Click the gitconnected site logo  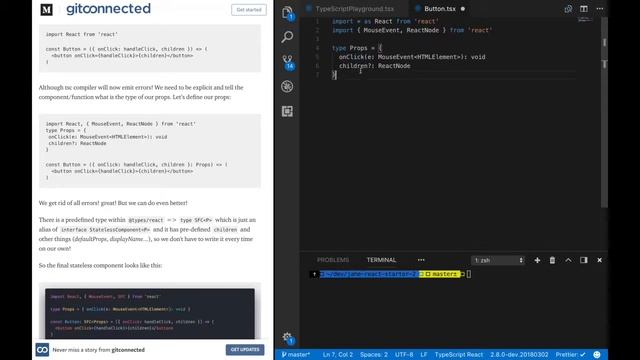108,9
